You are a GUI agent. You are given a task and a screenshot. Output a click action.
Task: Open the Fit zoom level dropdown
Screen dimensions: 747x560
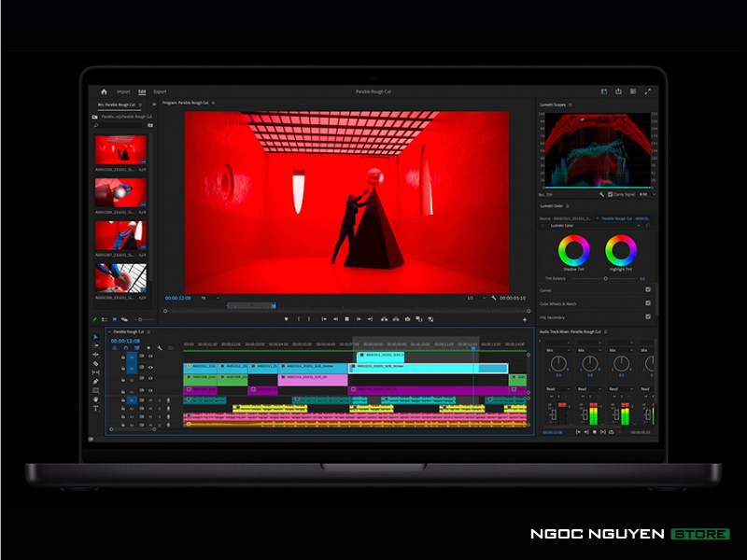coord(205,298)
